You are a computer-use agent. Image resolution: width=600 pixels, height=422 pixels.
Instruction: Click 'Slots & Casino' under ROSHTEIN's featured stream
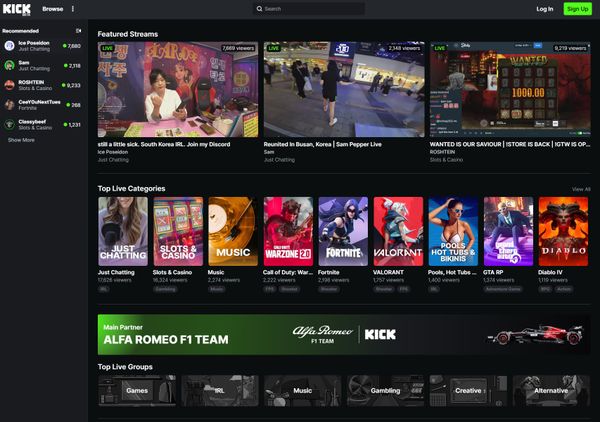pyautogui.click(x=446, y=160)
